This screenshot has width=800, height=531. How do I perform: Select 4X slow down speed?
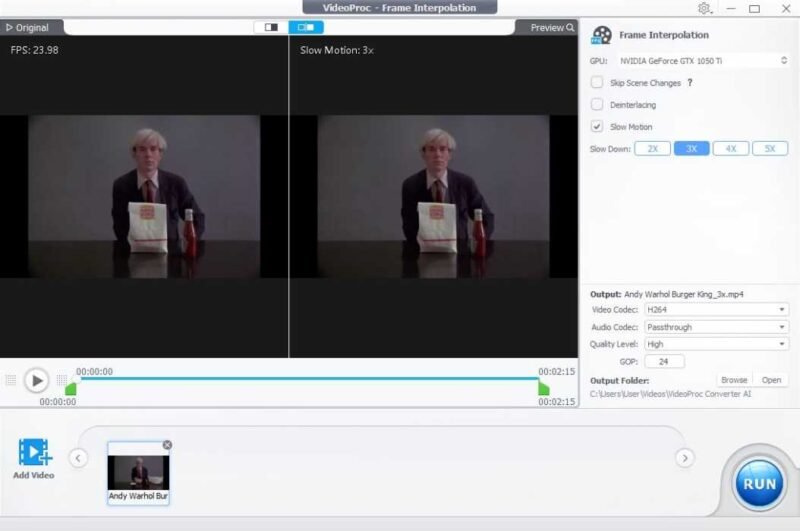click(731, 148)
